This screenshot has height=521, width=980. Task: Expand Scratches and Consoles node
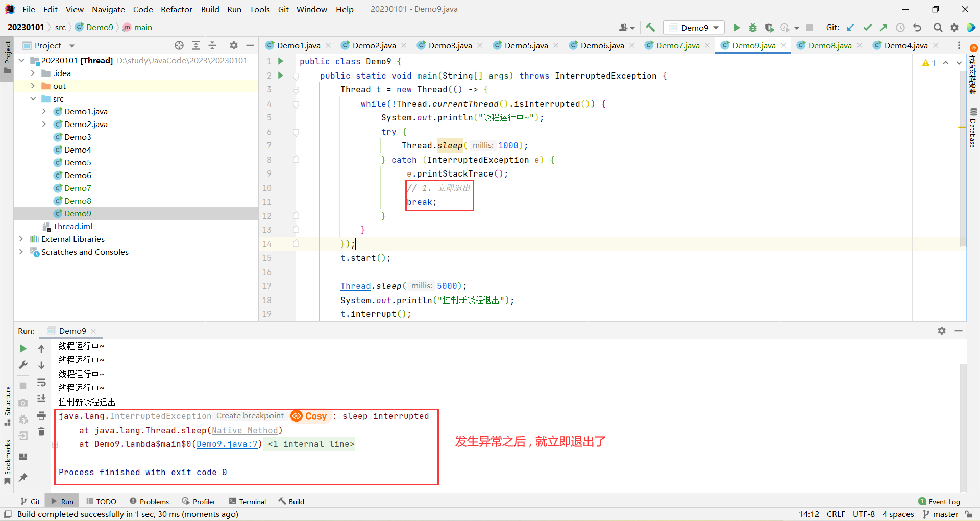tap(21, 252)
